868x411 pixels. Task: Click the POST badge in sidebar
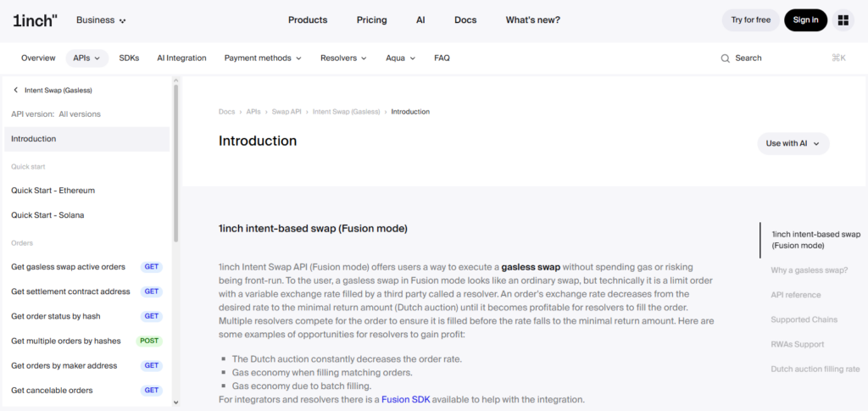[149, 341]
